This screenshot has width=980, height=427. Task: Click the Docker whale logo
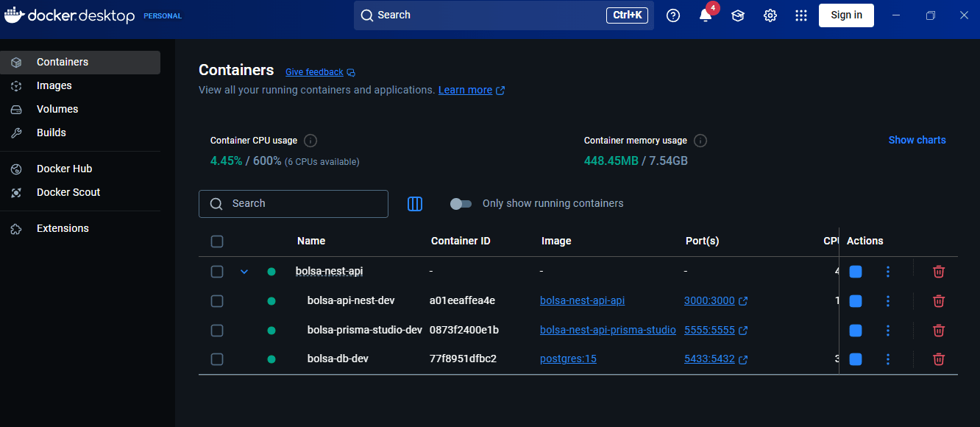coord(14,14)
